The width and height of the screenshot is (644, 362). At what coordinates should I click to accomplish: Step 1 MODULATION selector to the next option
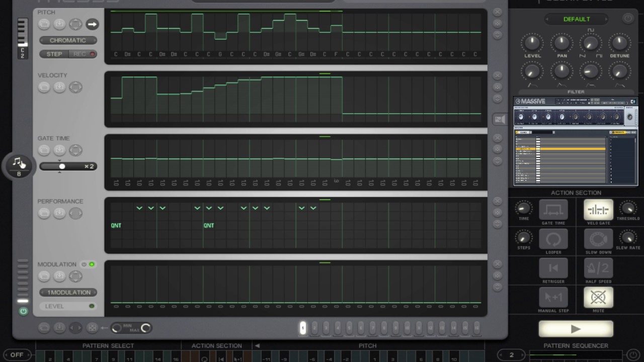(94, 292)
